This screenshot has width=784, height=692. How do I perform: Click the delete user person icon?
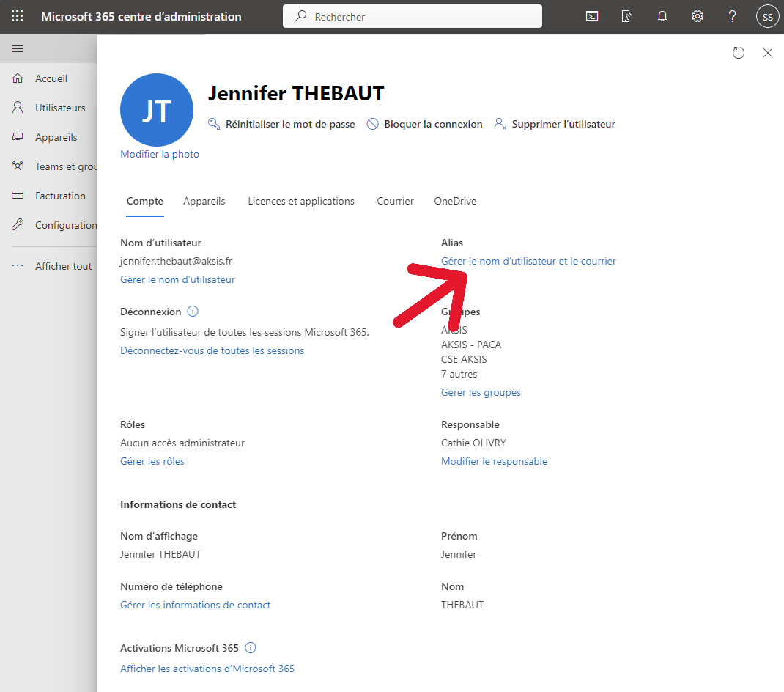pos(500,124)
